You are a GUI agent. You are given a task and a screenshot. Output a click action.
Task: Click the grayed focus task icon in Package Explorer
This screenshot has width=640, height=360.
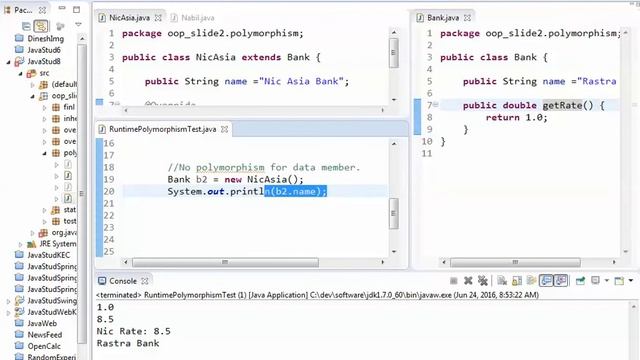(x=60, y=27)
